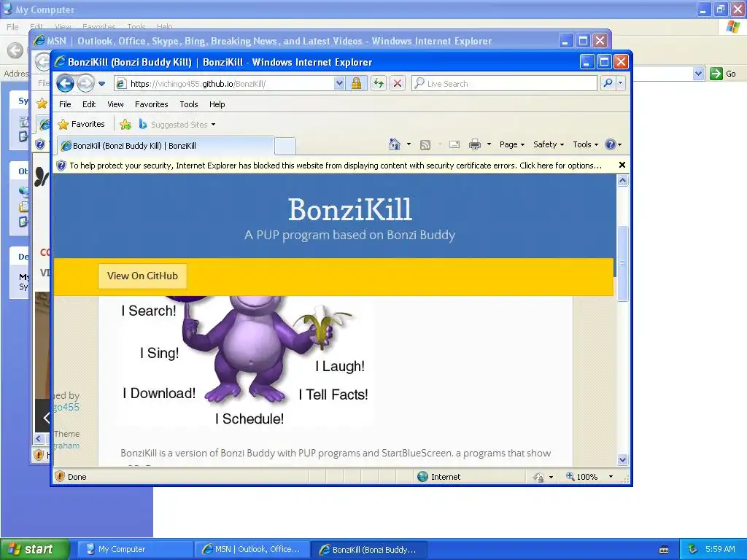Click the Start button
Image resolution: width=747 pixels, height=560 pixels.
[35, 549]
